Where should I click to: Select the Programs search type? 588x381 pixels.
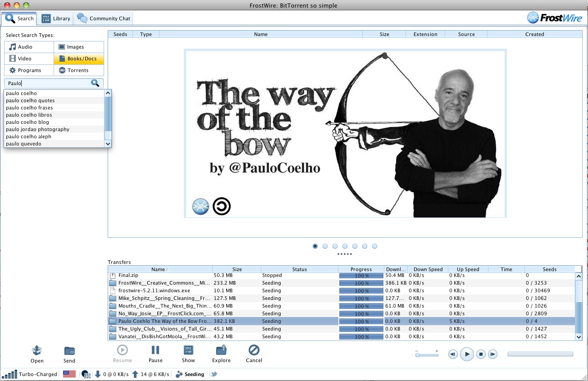(29, 70)
